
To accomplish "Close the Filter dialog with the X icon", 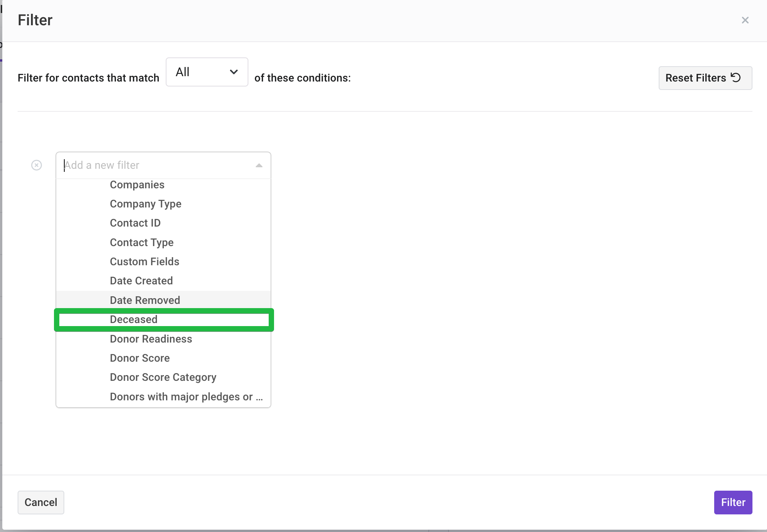I will tap(745, 20).
